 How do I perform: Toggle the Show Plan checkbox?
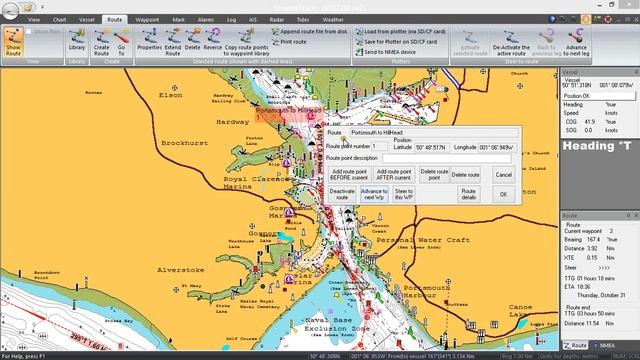[29, 31]
